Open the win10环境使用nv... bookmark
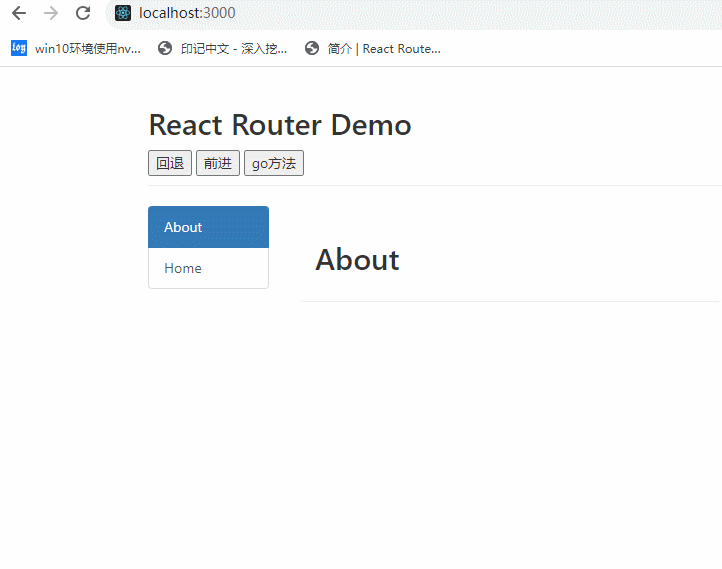The width and height of the screenshot is (722, 569). tap(87, 48)
